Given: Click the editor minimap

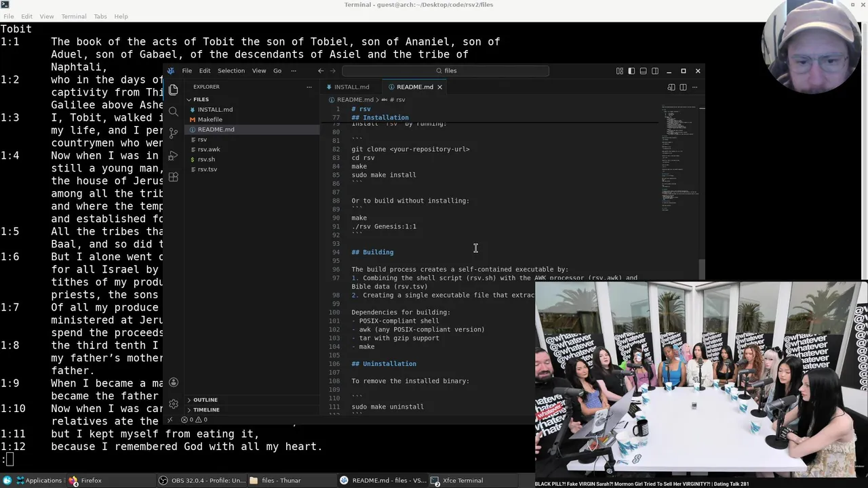Looking at the screenshot, I should tap(680, 159).
